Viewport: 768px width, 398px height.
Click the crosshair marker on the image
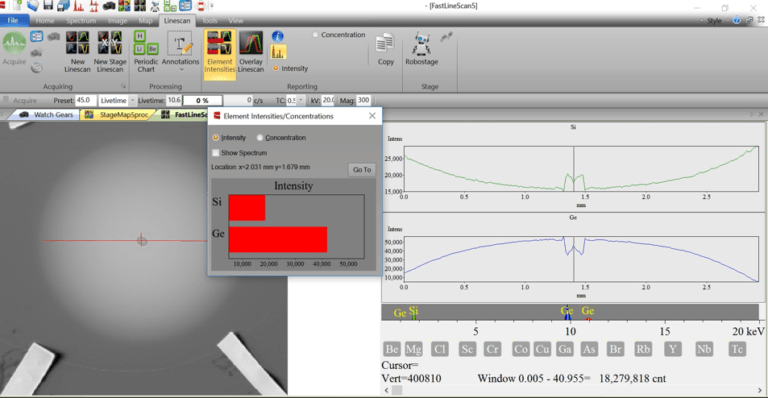tap(142, 240)
